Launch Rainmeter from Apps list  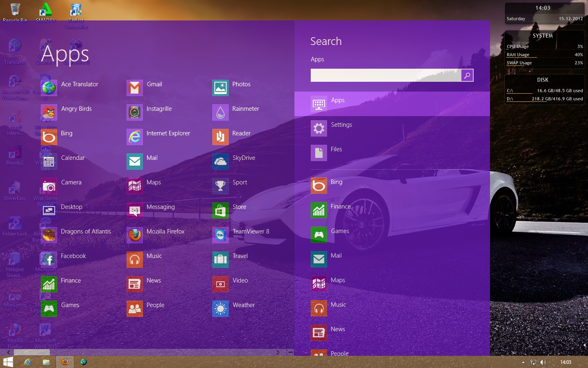pyautogui.click(x=220, y=112)
